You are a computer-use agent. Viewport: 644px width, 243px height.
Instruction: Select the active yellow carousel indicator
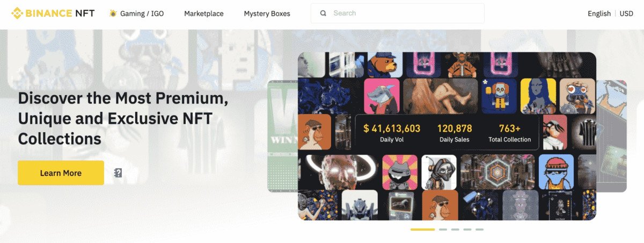423,230
